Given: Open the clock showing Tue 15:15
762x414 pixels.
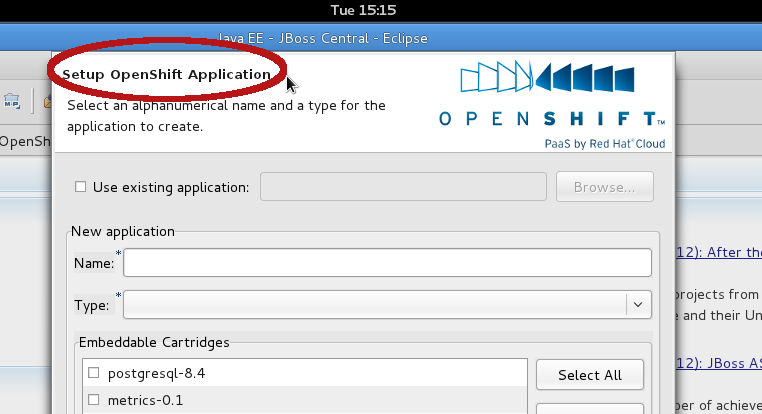Looking at the screenshot, I should point(364,10).
